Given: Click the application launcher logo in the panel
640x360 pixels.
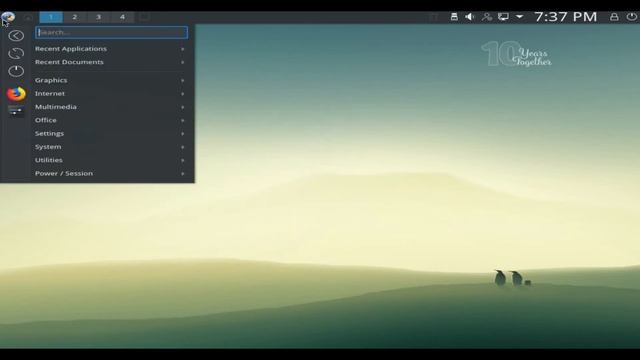Looking at the screenshot, I should point(8,17).
